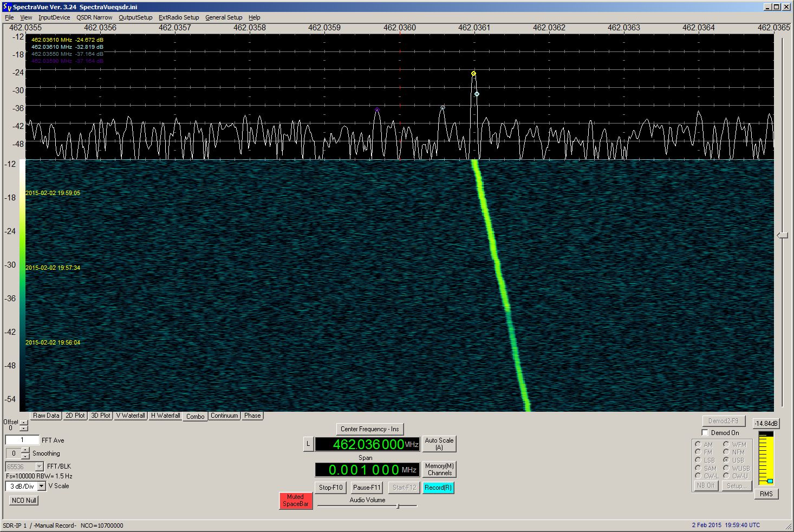Image resolution: width=794 pixels, height=532 pixels.
Task: Select the gray marker left of the peak
Action: pyautogui.click(x=442, y=108)
